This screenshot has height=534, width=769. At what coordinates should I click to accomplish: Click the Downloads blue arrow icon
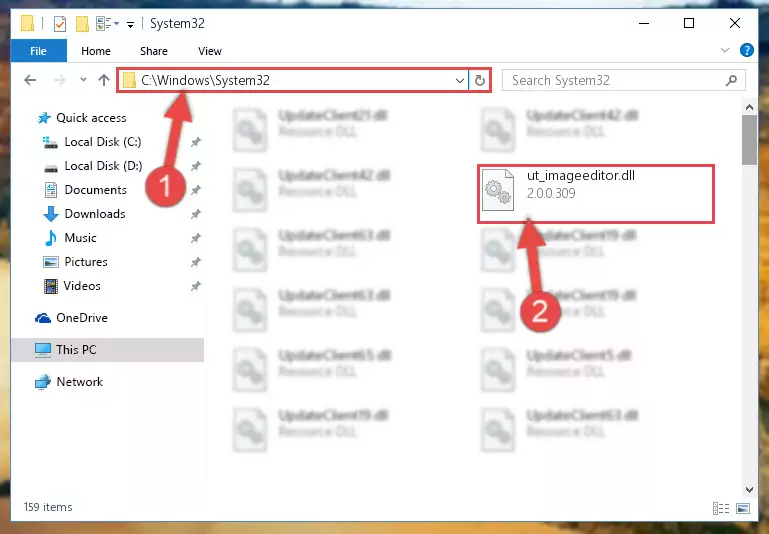[x=51, y=214]
